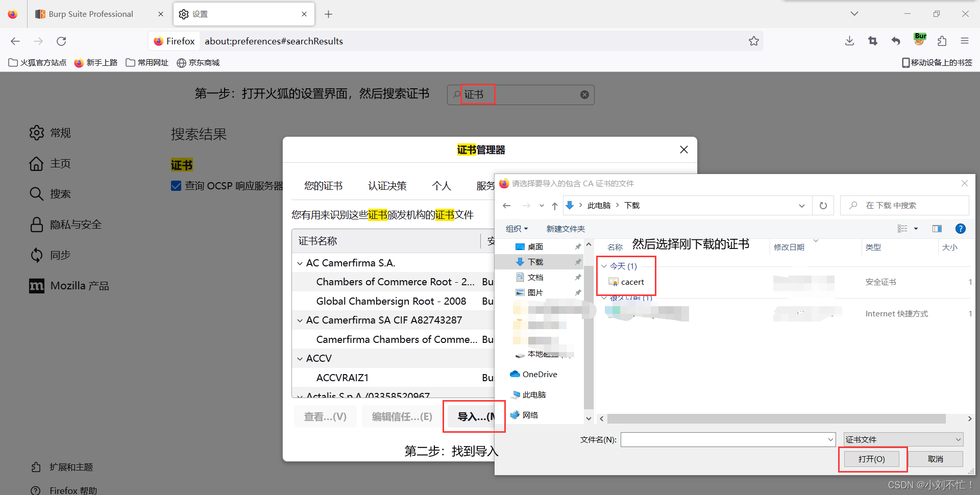
Task: Select the cacert certificate file
Action: pos(633,282)
